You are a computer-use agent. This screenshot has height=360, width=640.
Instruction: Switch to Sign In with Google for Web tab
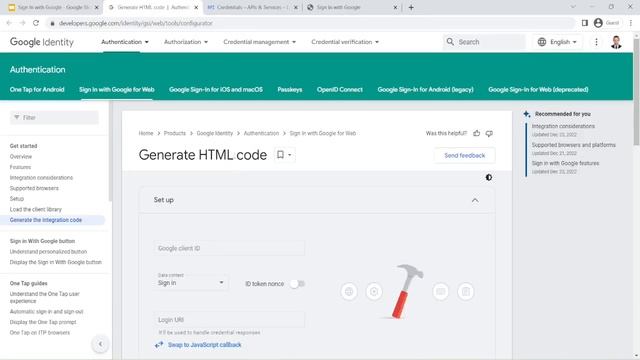click(x=117, y=89)
